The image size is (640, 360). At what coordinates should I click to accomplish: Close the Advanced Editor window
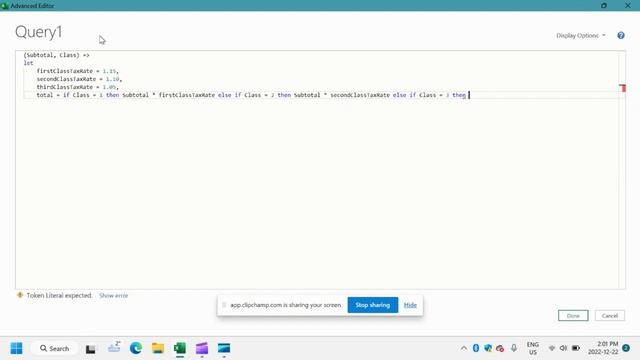(628, 5)
